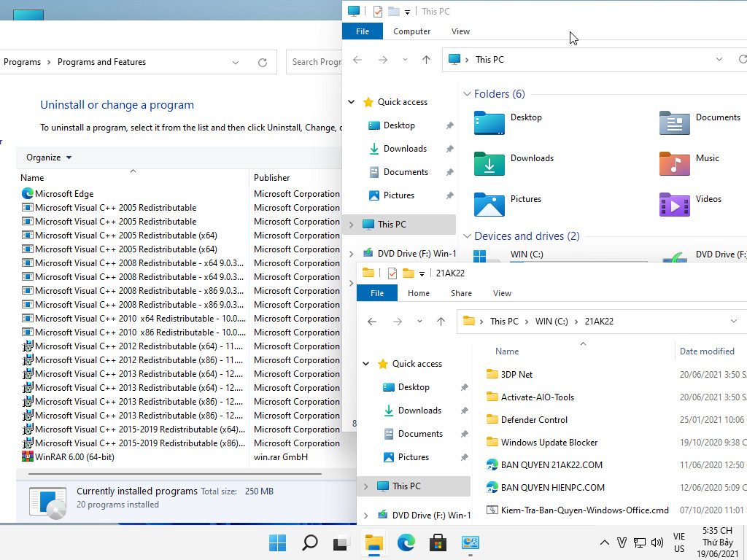Sort files by the Date modified column

point(706,351)
